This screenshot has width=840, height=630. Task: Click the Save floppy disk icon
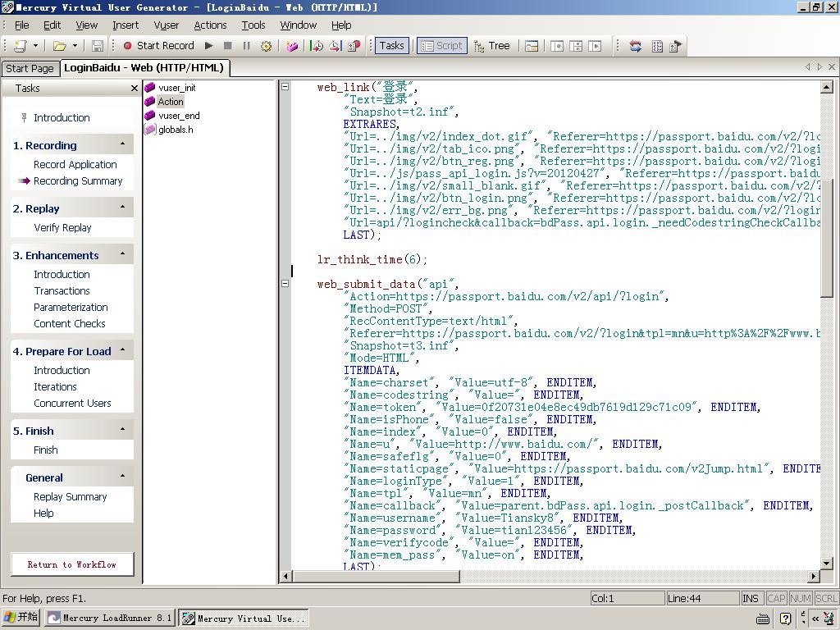tap(98, 46)
